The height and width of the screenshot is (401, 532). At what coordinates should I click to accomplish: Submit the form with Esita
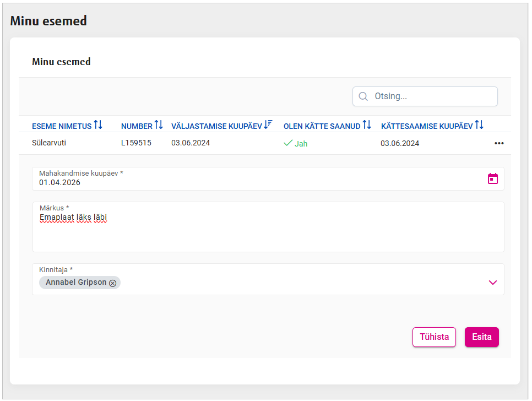pos(481,337)
